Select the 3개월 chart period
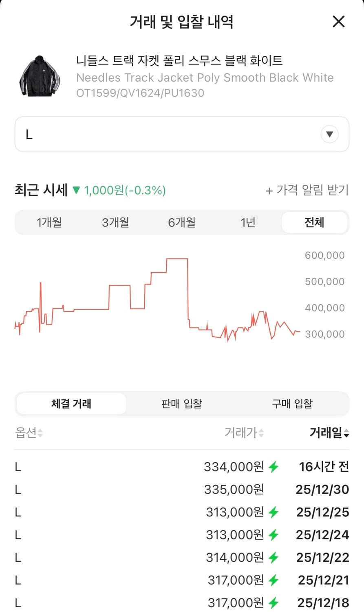The image size is (364, 612). (x=115, y=222)
